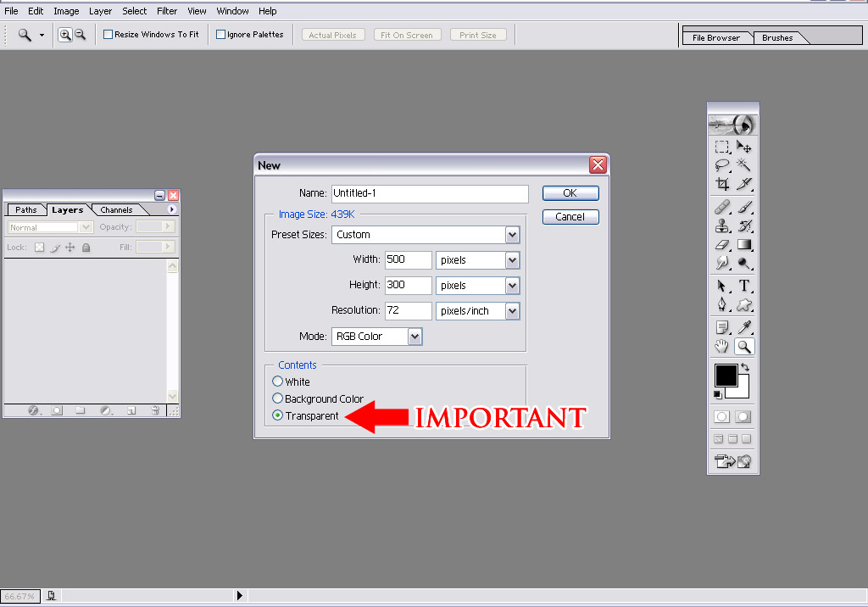Click the zoom percentage field

click(x=20, y=596)
